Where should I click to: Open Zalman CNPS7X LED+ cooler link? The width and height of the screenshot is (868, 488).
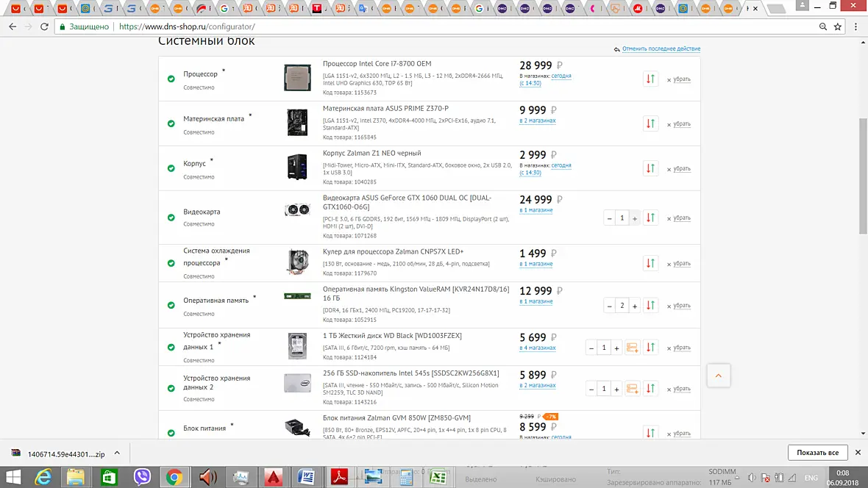[393, 252]
